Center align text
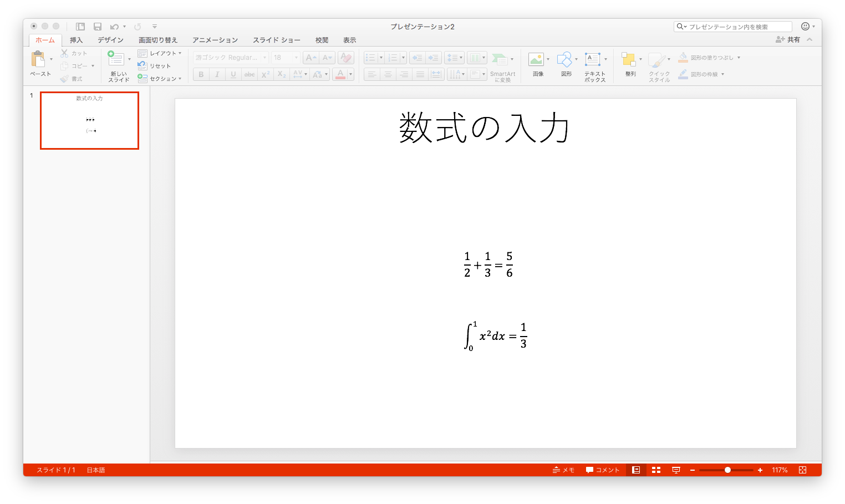The image size is (845, 504). tap(388, 74)
